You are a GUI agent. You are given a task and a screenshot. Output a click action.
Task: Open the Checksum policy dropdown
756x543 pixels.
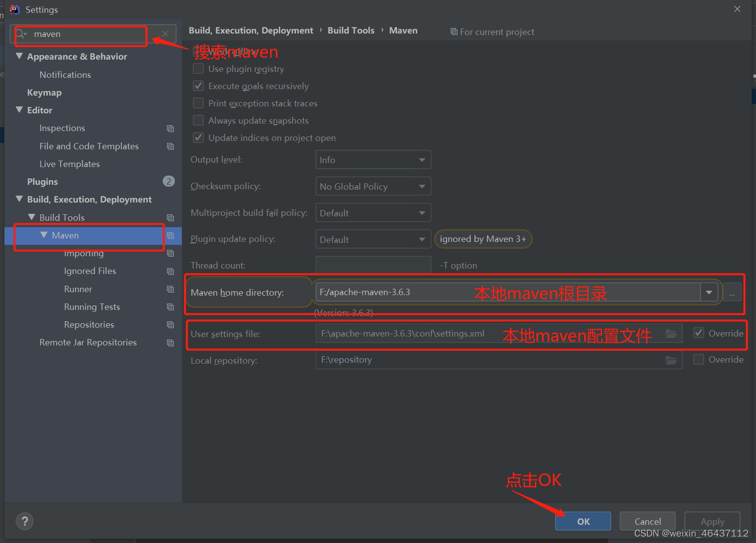(373, 186)
